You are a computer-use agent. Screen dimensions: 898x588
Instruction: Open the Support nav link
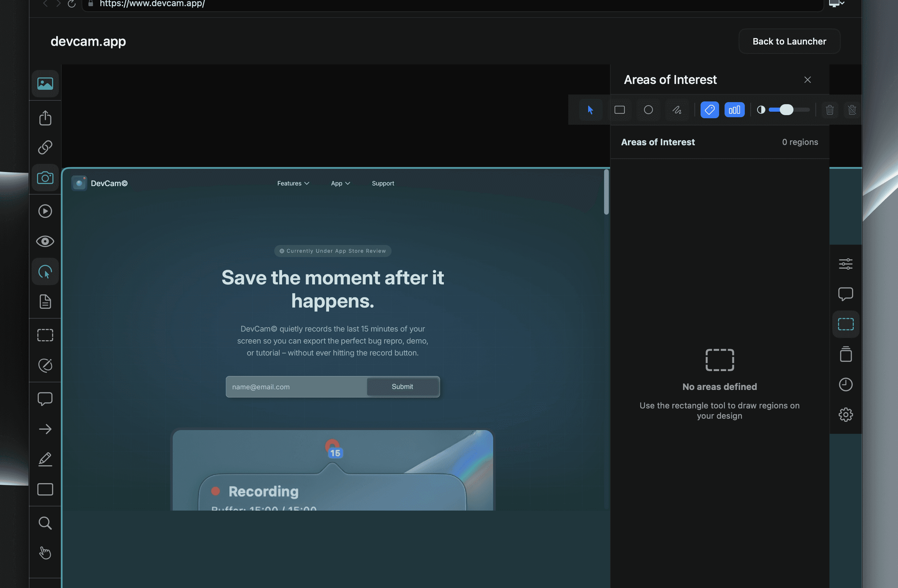(x=383, y=183)
